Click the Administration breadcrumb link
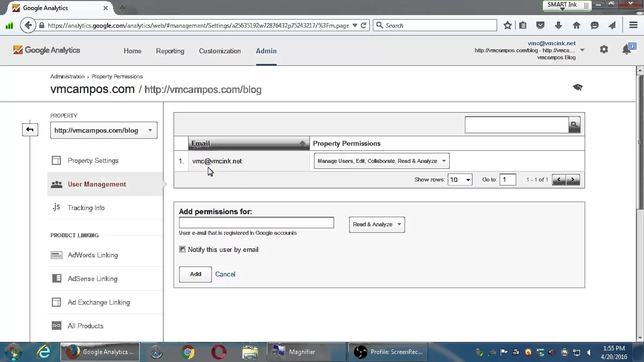Screen dimensions: 644x362 tap(67, 76)
